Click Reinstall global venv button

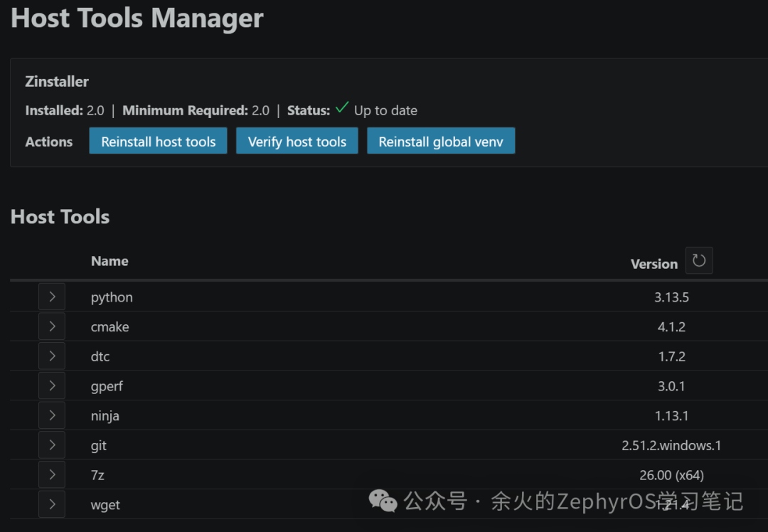(x=441, y=141)
